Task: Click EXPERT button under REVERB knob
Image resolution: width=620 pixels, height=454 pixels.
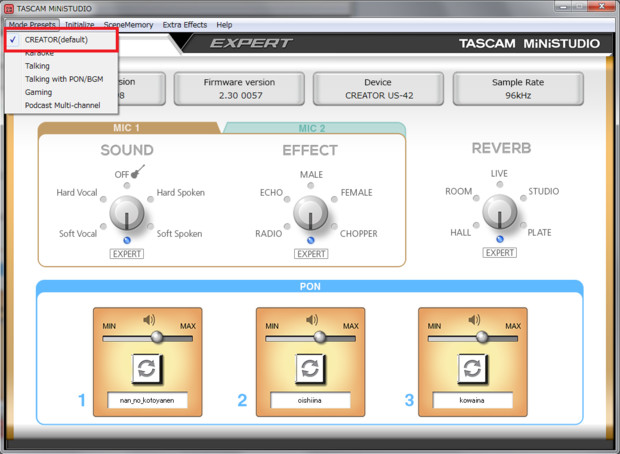Action: pos(500,252)
